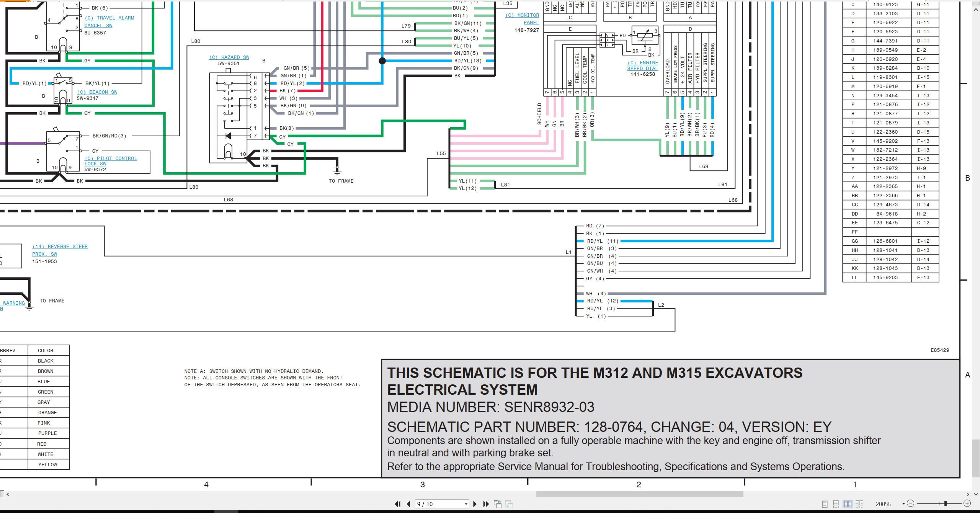
Task: Click the 148-7927 monitor panel part number
Action: pos(527,30)
